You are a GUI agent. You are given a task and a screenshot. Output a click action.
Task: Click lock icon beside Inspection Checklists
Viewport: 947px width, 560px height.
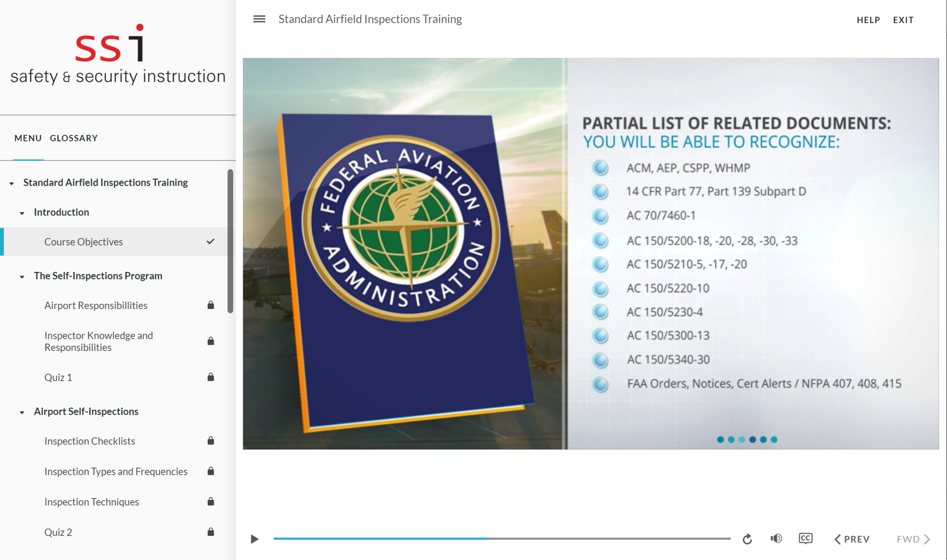click(210, 441)
